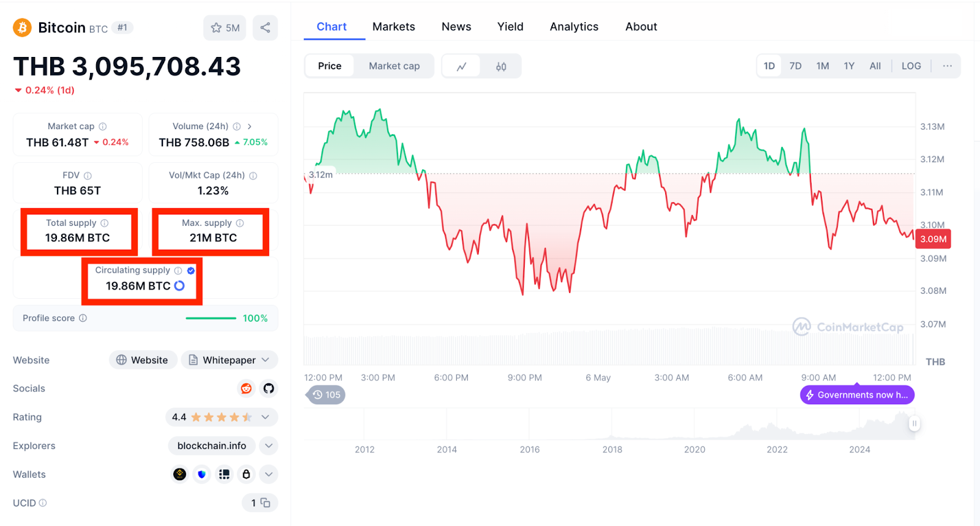Open the Analytics tab
The image size is (980, 526).
coord(574,27)
